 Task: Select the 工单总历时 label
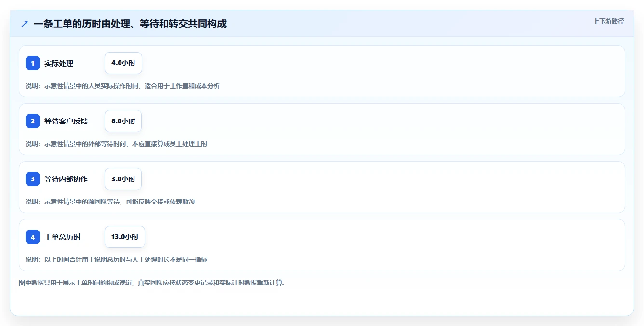[x=62, y=237]
